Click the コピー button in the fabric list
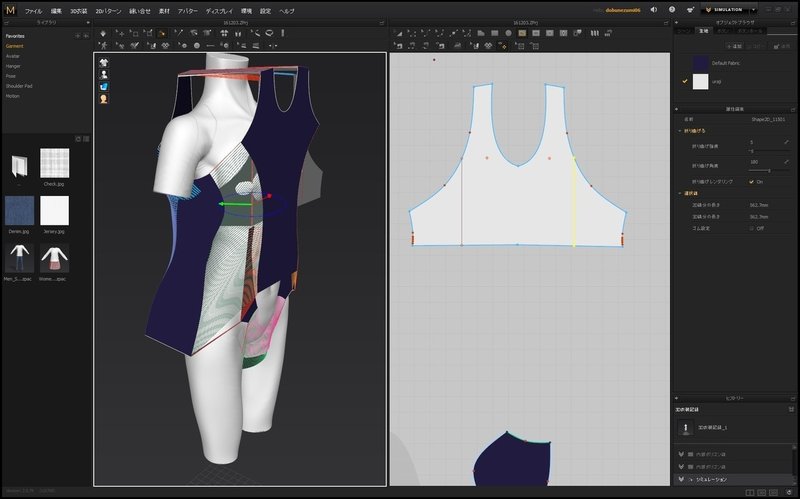800x499 pixels. point(756,46)
